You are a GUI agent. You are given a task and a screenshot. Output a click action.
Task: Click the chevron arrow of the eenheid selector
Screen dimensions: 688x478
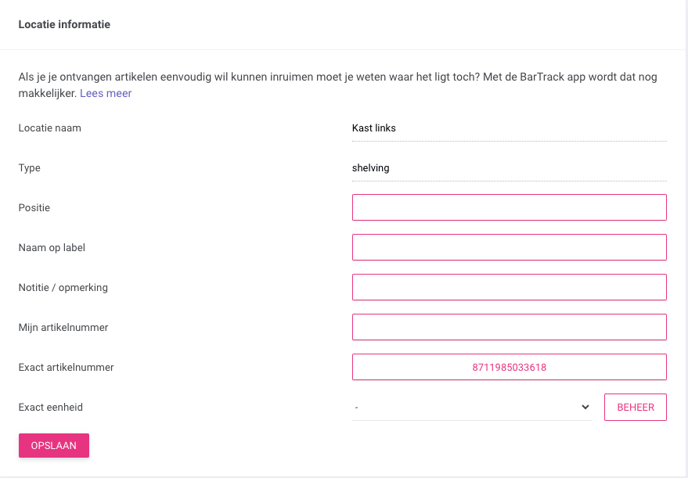pos(585,407)
